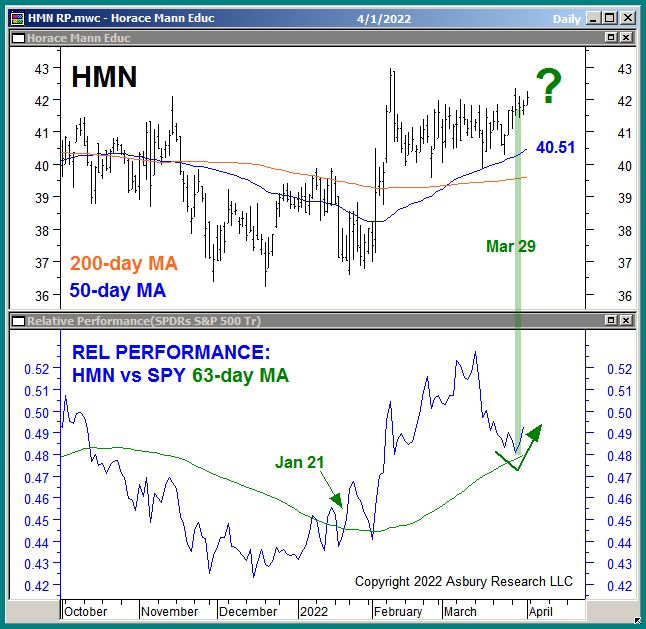This screenshot has height=629, width=646.
Task: Maximize the Horace Mann Educ price pane
Action: coord(610,37)
